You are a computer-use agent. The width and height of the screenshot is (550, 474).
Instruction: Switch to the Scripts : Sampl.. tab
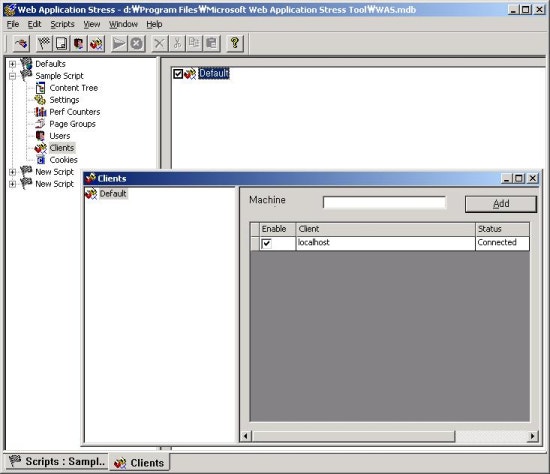(x=56, y=461)
